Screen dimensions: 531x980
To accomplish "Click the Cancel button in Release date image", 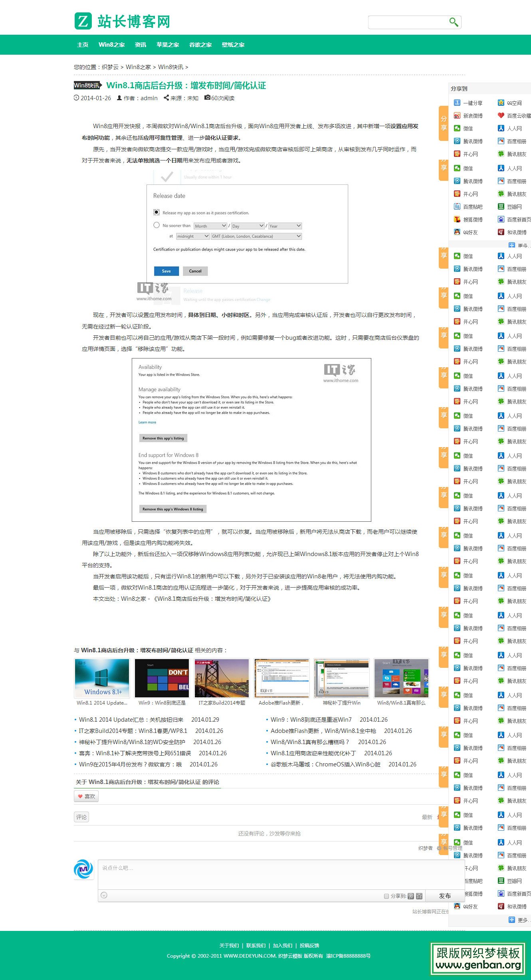I will click(x=195, y=271).
